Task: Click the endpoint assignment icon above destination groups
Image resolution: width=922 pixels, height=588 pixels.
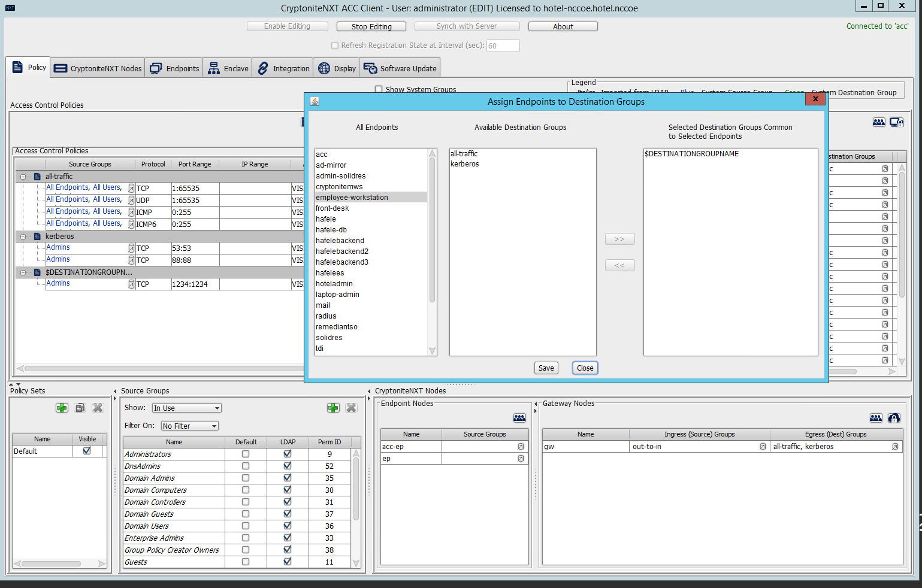Action: tap(897, 122)
